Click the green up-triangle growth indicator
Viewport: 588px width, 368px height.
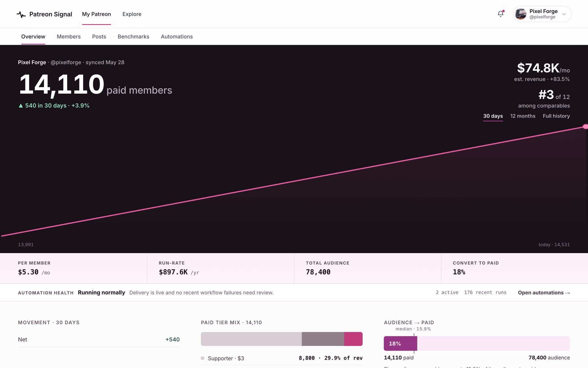(x=21, y=106)
